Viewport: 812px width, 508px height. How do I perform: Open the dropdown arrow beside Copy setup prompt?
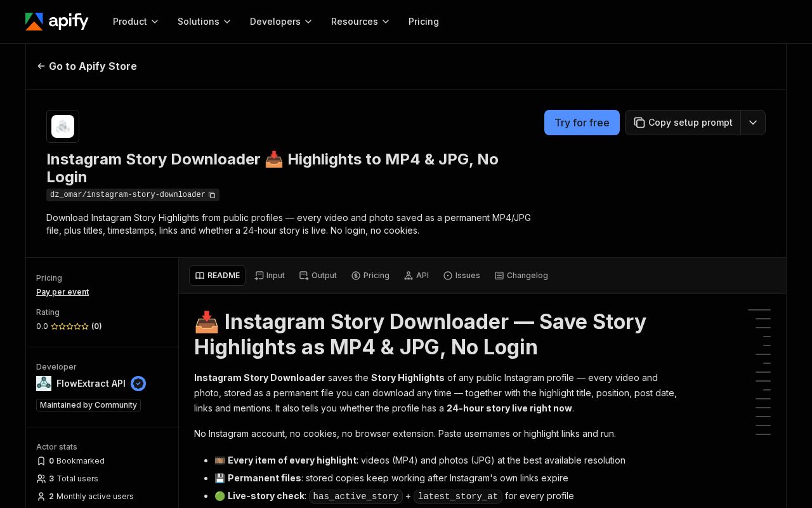click(x=753, y=123)
